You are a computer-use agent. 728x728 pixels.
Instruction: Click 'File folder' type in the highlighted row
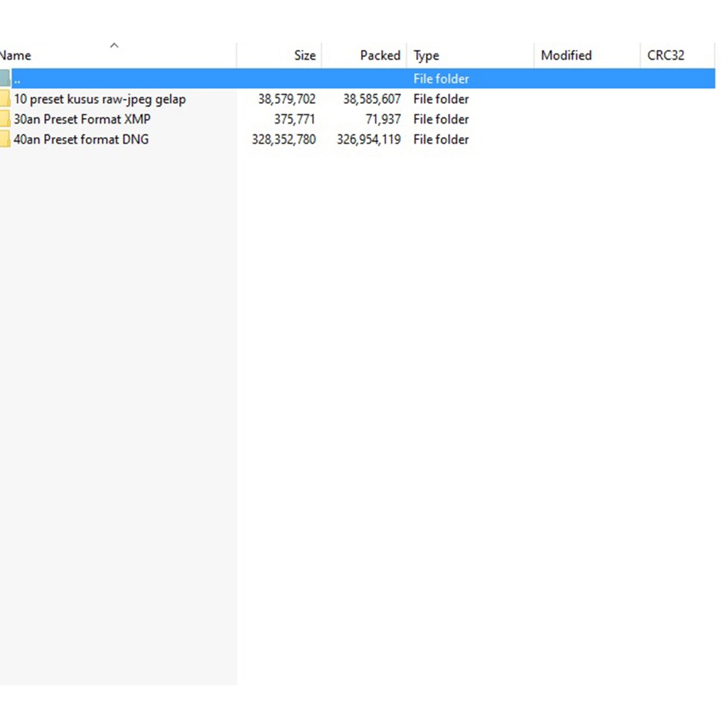(441, 79)
